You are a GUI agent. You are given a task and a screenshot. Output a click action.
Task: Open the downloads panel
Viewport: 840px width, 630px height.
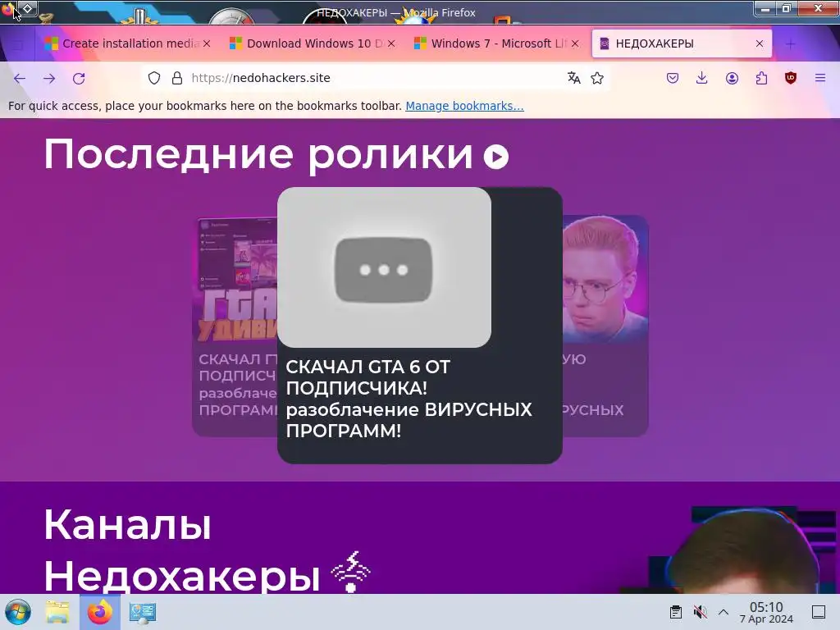(x=702, y=78)
